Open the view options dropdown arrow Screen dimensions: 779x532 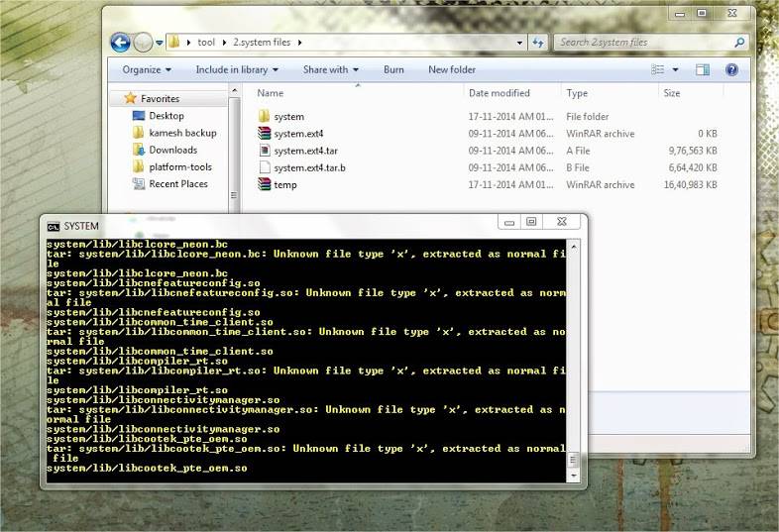tap(675, 70)
